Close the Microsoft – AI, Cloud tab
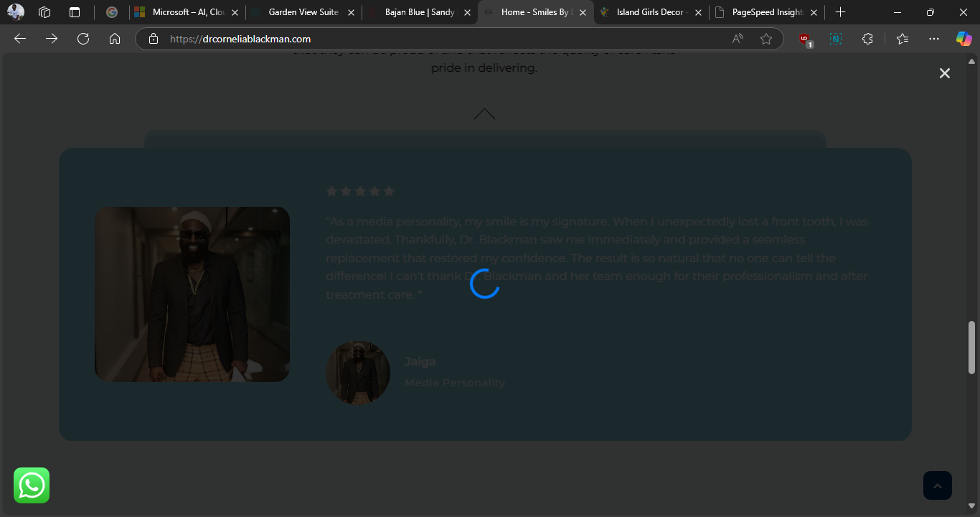Image resolution: width=980 pixels, height=517 pixels. pyautogui.click(x=235, y=12)
